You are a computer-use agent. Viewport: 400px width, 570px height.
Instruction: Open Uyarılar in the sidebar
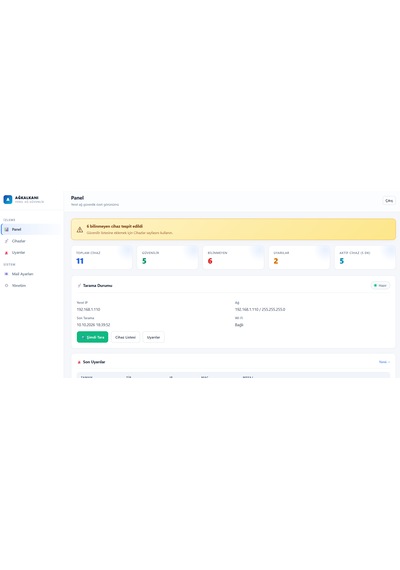31,252
